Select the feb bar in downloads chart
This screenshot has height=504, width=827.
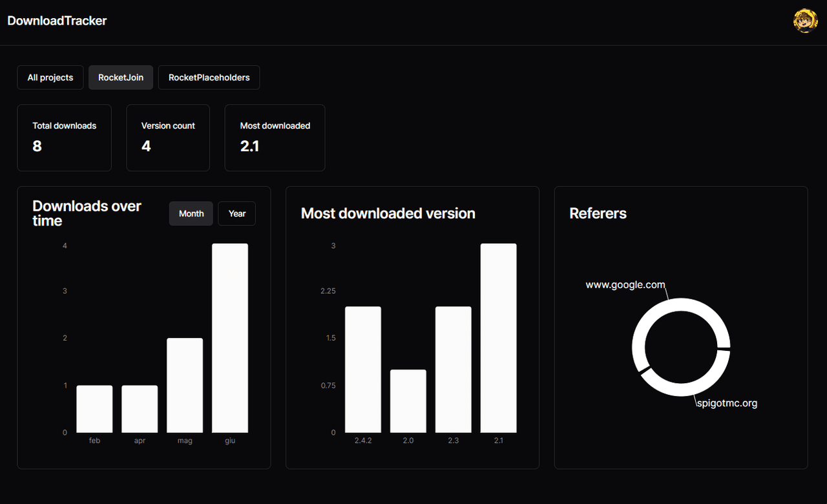click(94, 409)
